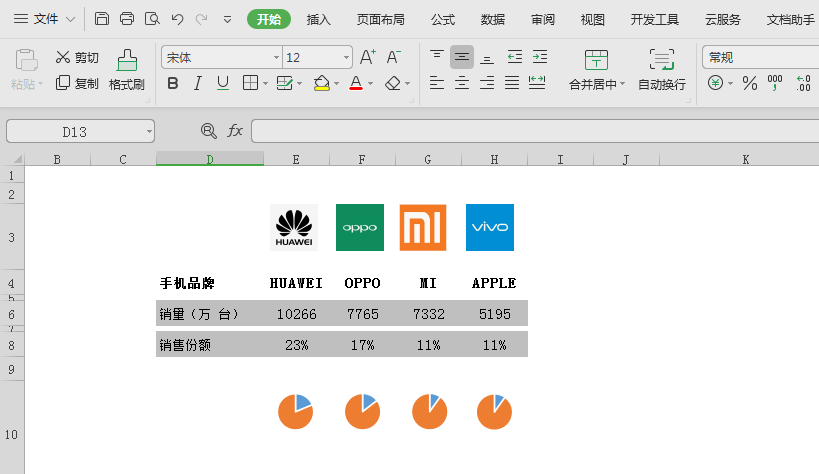The image size is (819, 474).
Task: Click 合并居中 merge and center
Action: pyautogui.click(x=596, y=70)
